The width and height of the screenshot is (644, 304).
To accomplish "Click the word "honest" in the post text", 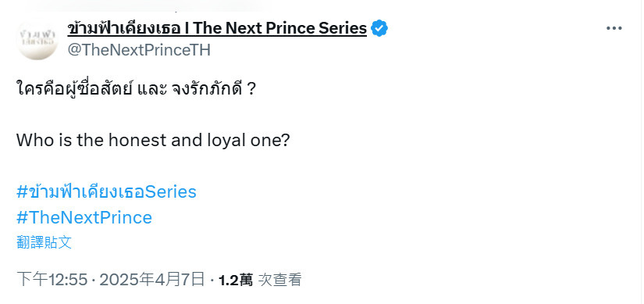I will (x=137, y=140).
